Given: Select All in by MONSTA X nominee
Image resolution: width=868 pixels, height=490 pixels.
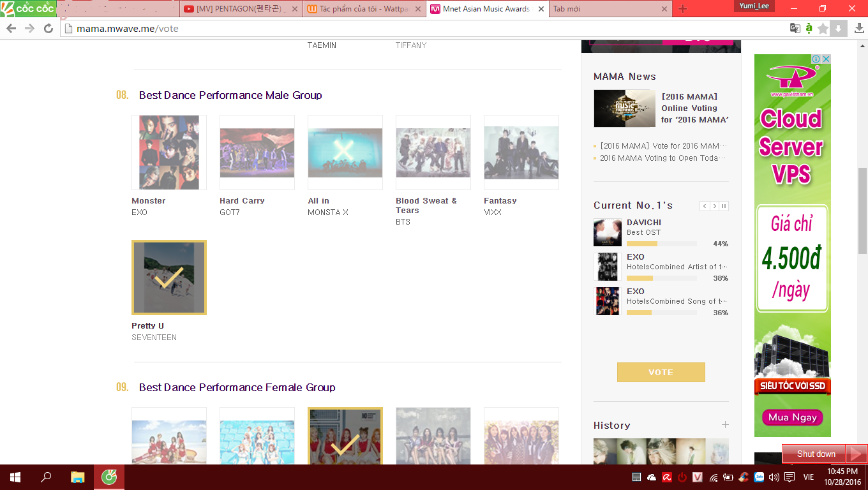Looking at the screenshot, I should pyautogui.click(x=345, y=152).
